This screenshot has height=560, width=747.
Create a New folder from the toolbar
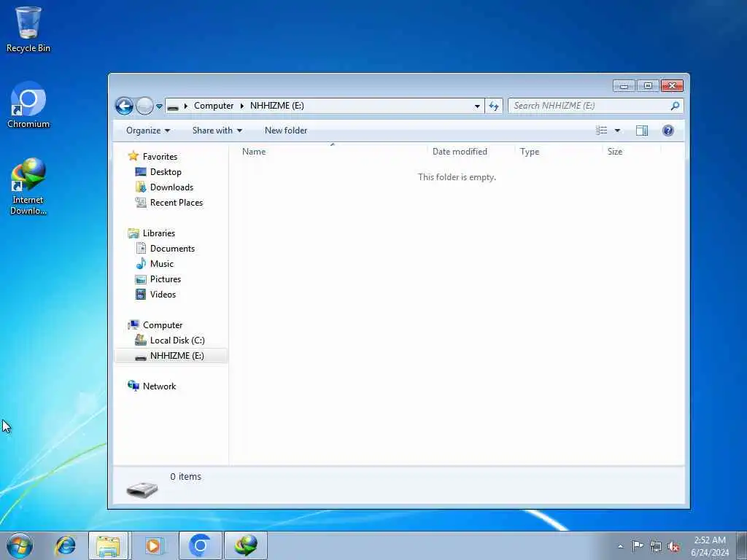coord(286,131)
